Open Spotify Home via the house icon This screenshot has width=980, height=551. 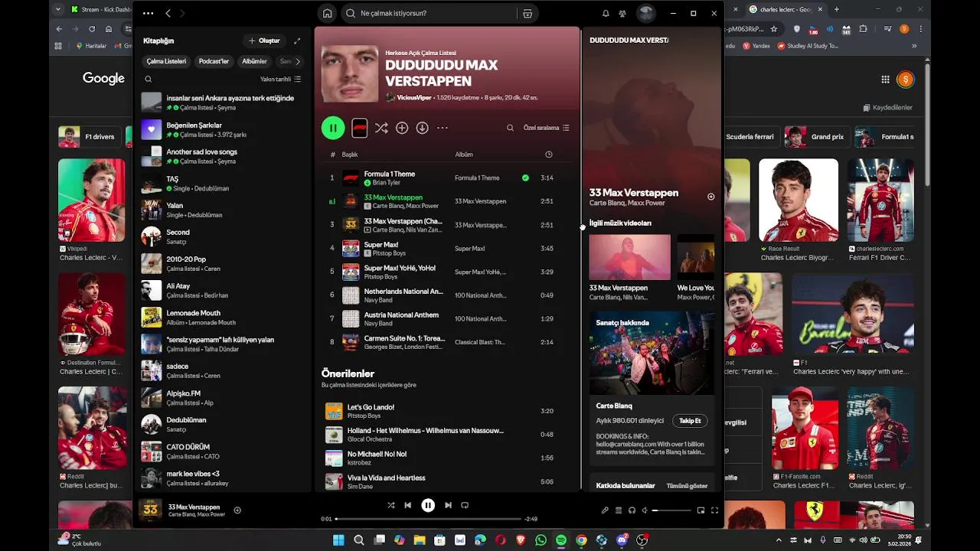328,13
